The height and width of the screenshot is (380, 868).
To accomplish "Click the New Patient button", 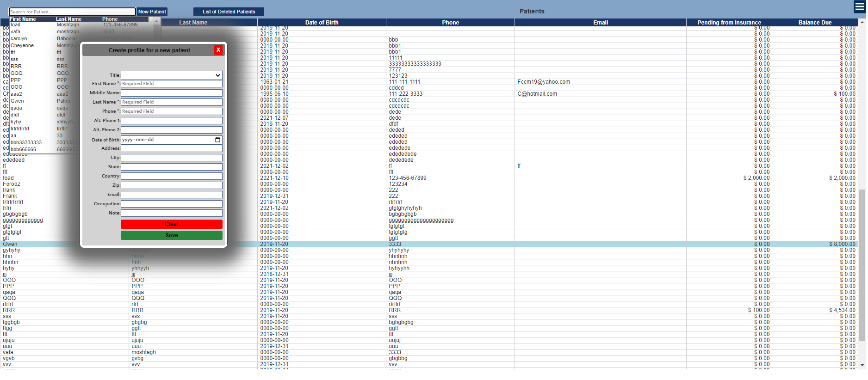I will click(x=152, y=12).
